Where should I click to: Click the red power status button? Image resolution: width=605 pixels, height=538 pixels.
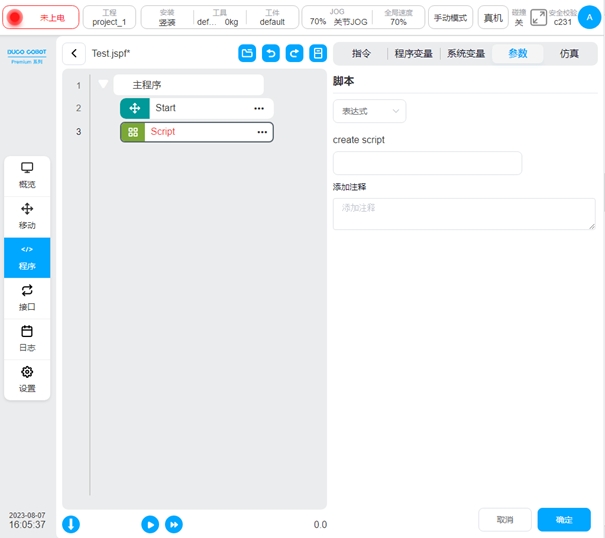point(40,17)
